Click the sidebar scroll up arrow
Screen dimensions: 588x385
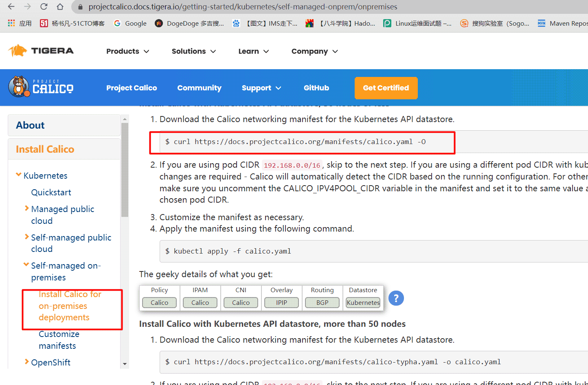[x=125, y=119]
